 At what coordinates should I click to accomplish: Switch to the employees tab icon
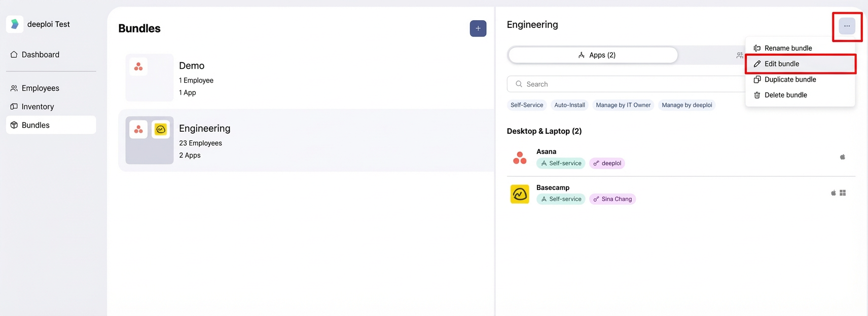[x=740, y=55]
